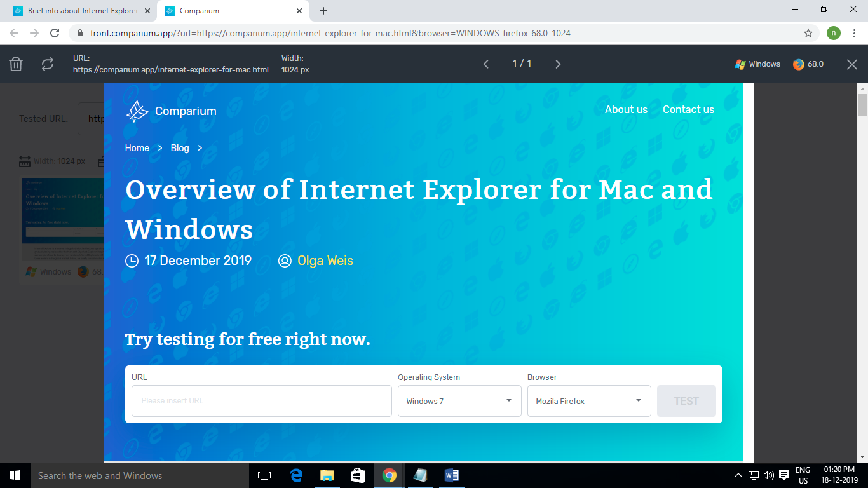The width and height of the screenshot is (868, 488).
Task: Click the address bar URL
Action: coord(330,33)
